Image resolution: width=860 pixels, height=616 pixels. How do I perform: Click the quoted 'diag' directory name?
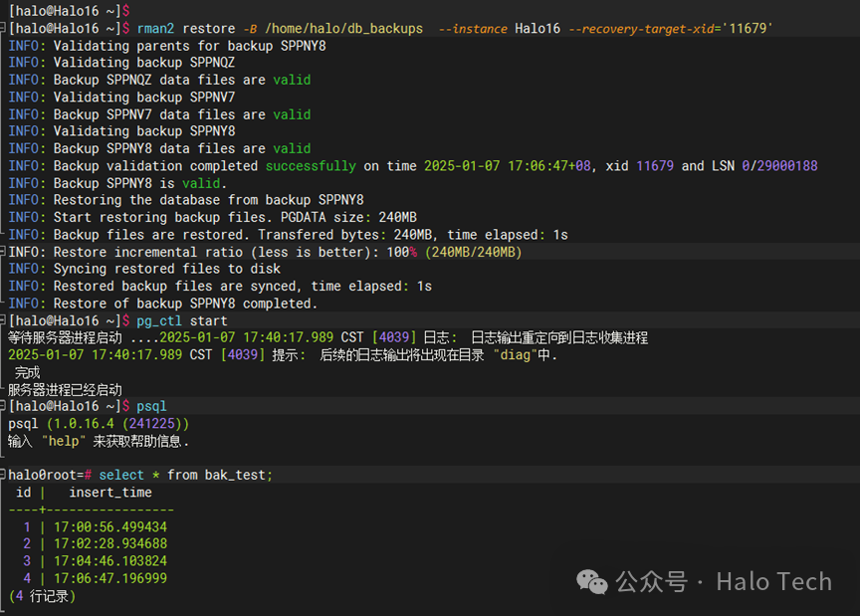(x=515, y=355)
